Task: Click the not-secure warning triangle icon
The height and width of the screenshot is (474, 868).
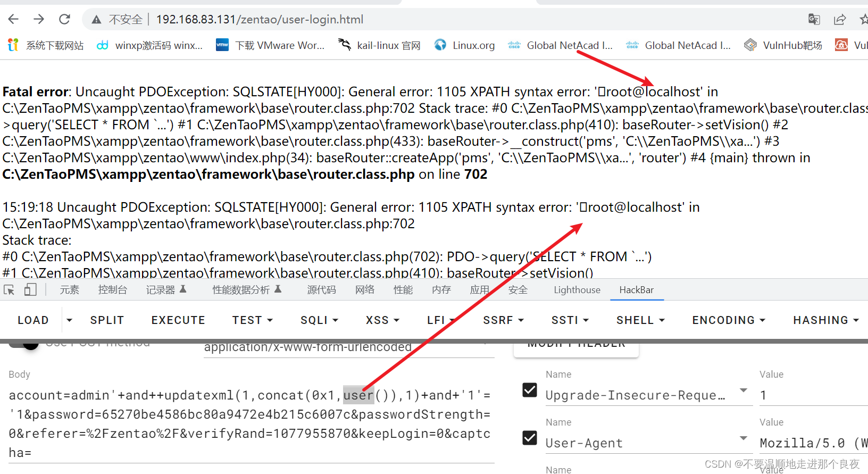Action: click(96, 20)
